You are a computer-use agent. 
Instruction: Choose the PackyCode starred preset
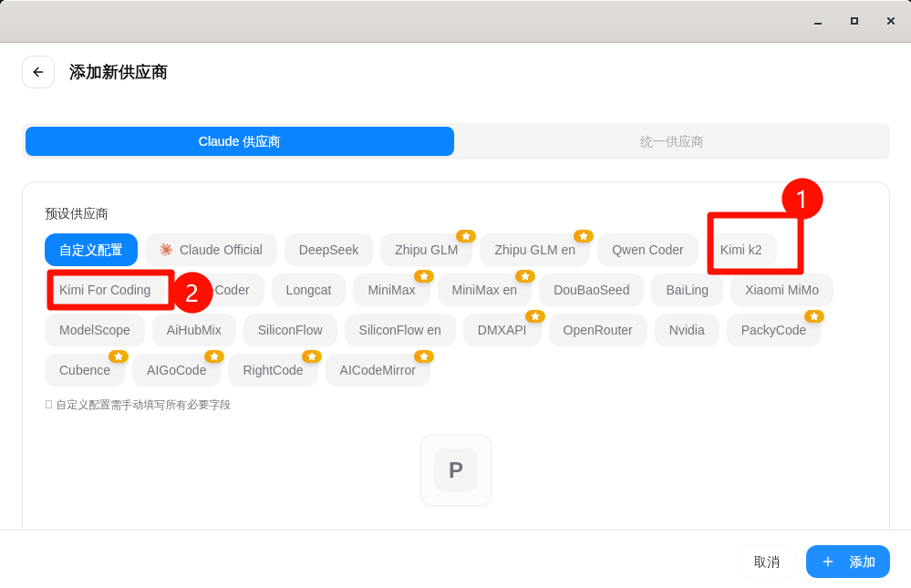[x=772, y=330]
